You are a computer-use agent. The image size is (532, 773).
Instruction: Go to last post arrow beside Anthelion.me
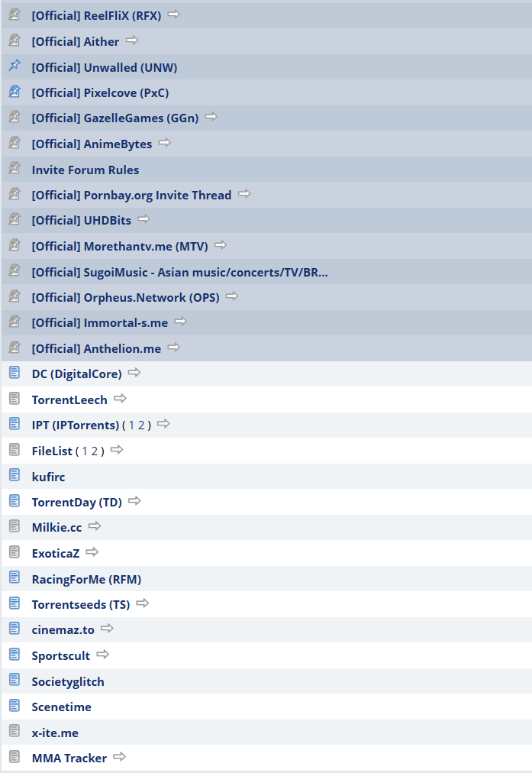click(x=174, y=348)
